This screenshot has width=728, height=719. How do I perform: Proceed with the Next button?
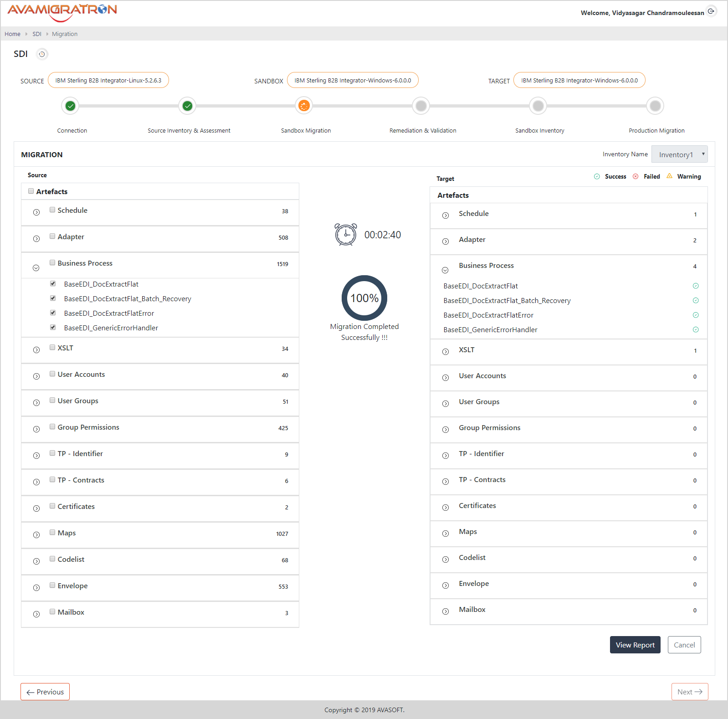pos(690,692)
